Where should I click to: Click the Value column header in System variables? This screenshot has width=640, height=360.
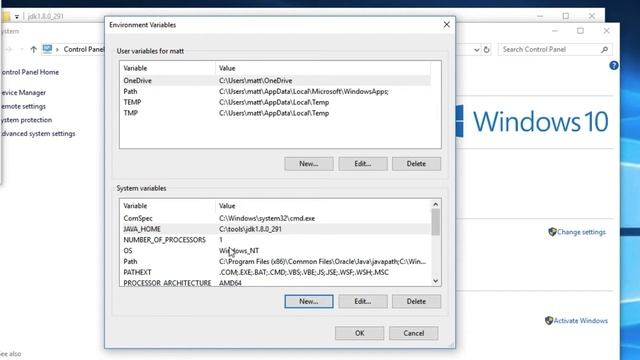tap(323, 206)
